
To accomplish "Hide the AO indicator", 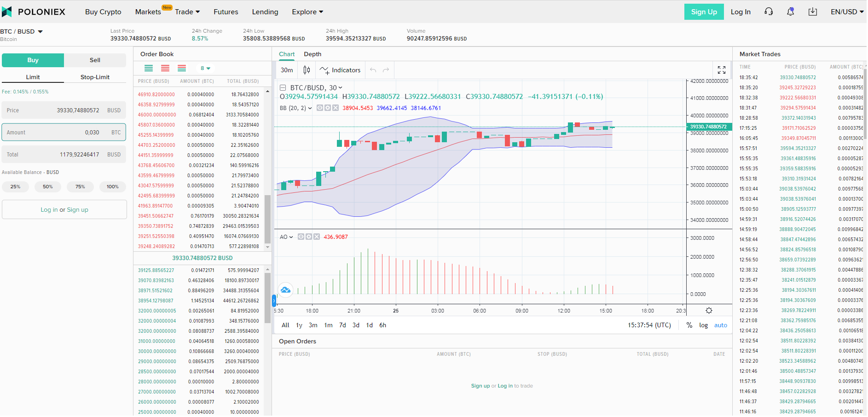I will pyautogui.click(x=301, y=237).
